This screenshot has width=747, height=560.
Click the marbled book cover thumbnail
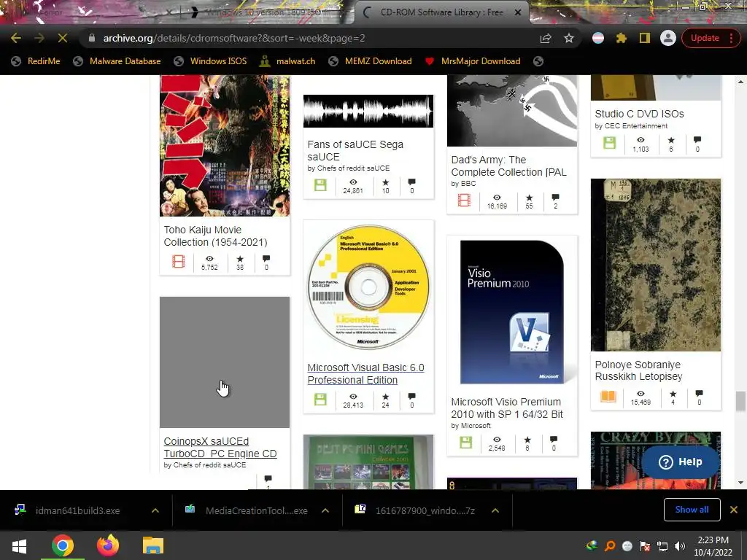pos(656,265)
